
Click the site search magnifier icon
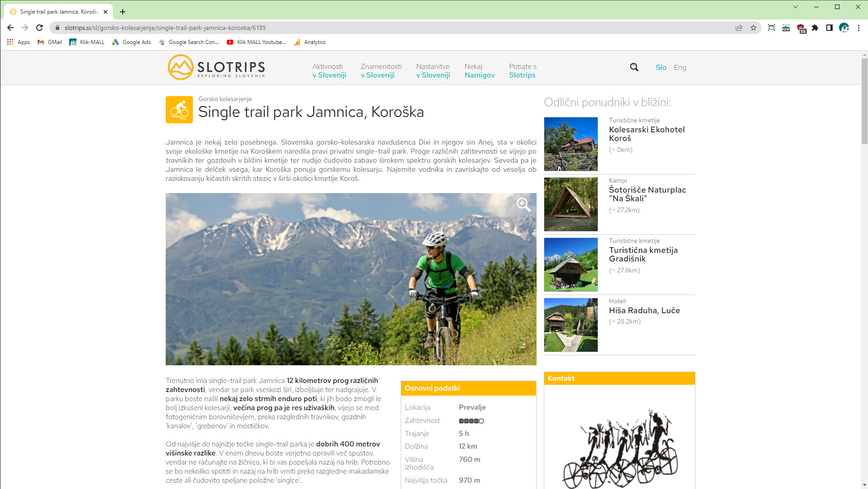pos(634,67)
